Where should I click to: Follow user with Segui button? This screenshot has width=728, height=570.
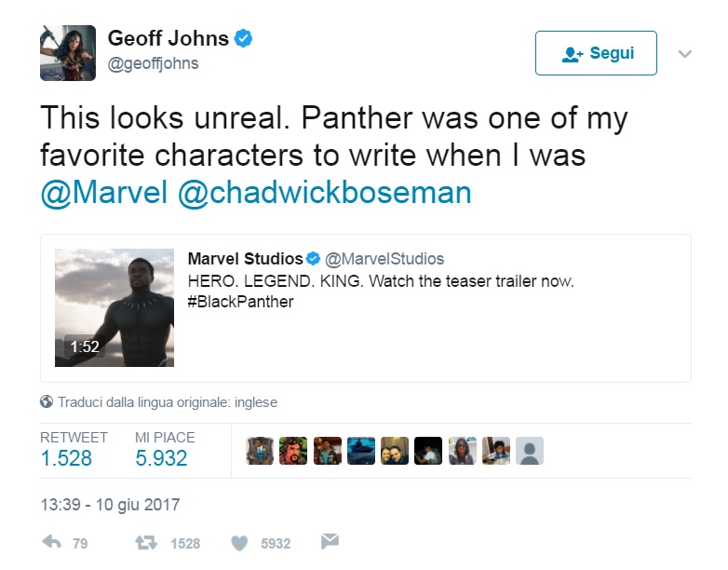[x=596, y=53]
